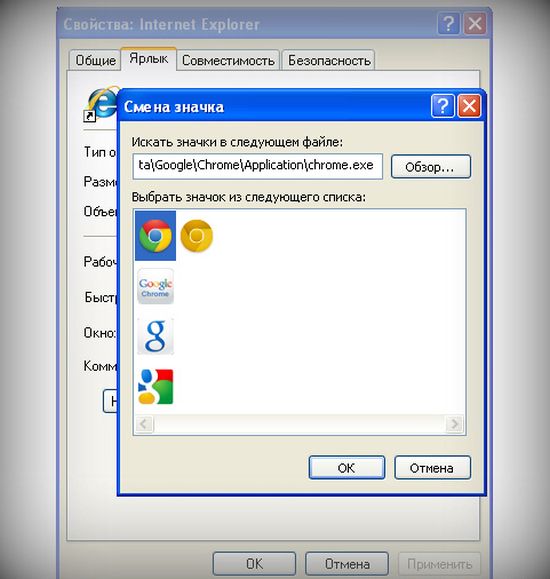Pick the blue lowercase g icon
550x579 pixels.
click(x=156, y=336)
